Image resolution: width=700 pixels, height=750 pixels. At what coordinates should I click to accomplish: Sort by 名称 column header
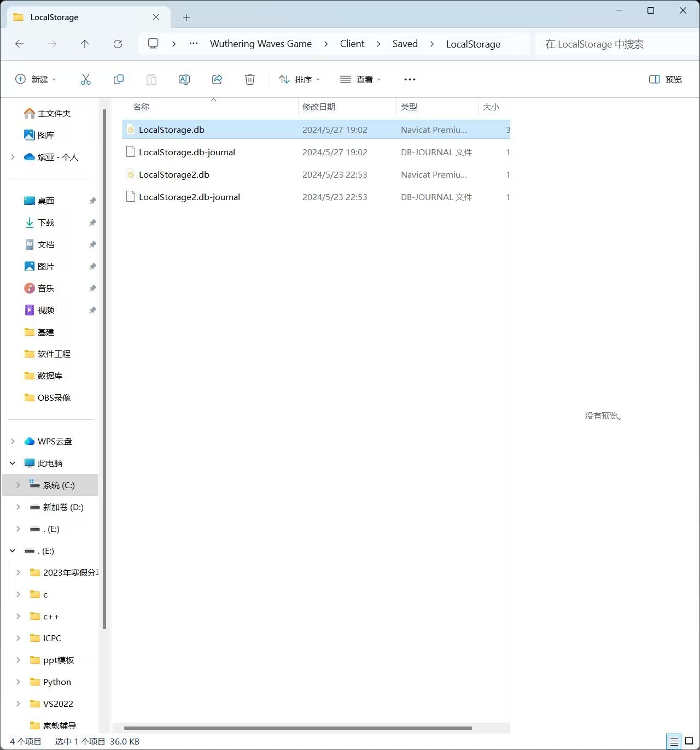point(211,107)
